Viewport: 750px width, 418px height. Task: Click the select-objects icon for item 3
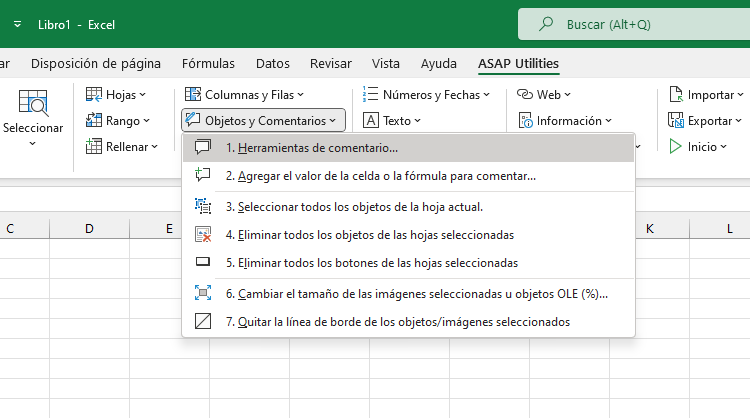[203, 206]
